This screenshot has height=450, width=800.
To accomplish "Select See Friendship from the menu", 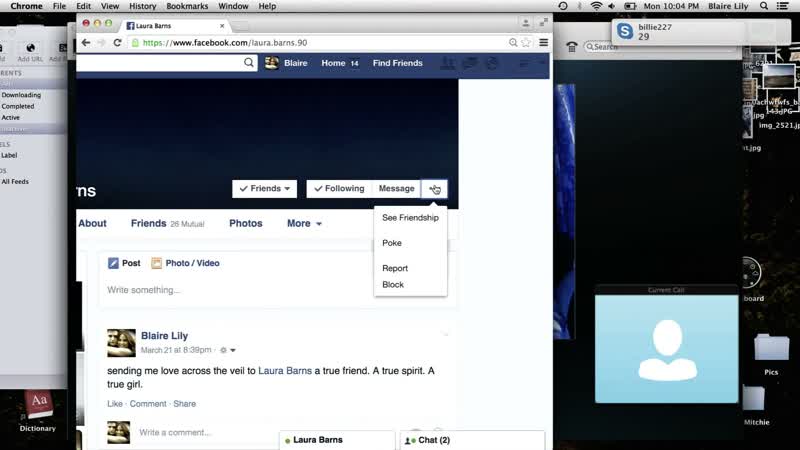I will 410,218.
